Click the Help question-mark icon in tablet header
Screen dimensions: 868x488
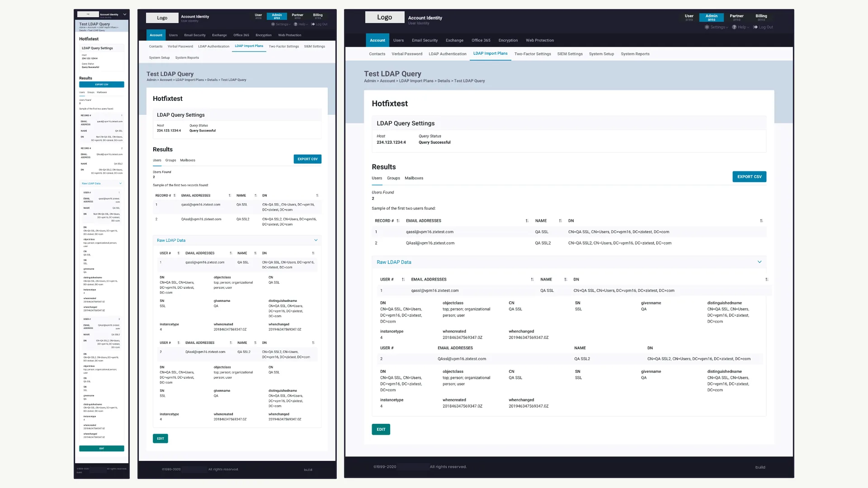click(296, 24)
